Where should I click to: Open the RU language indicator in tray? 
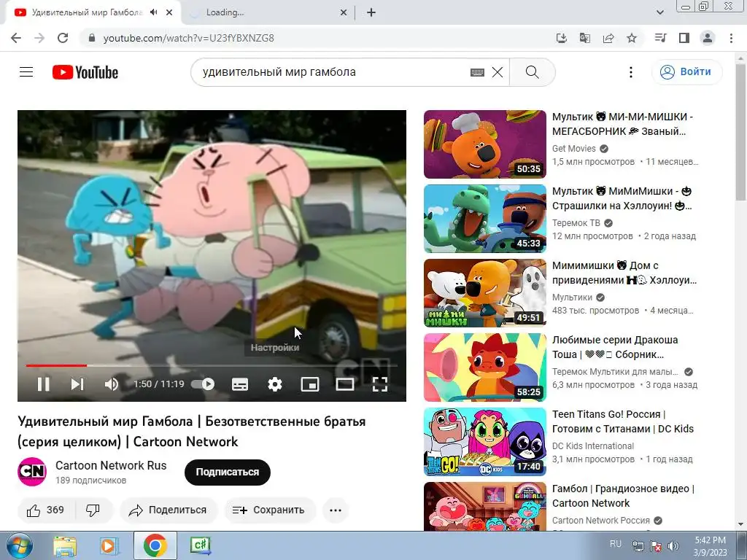[616, 544]
